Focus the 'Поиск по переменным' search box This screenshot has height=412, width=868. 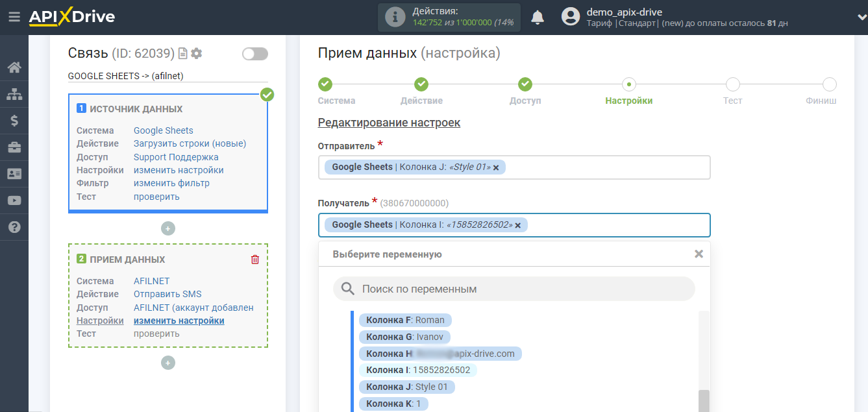click(514, 289)
